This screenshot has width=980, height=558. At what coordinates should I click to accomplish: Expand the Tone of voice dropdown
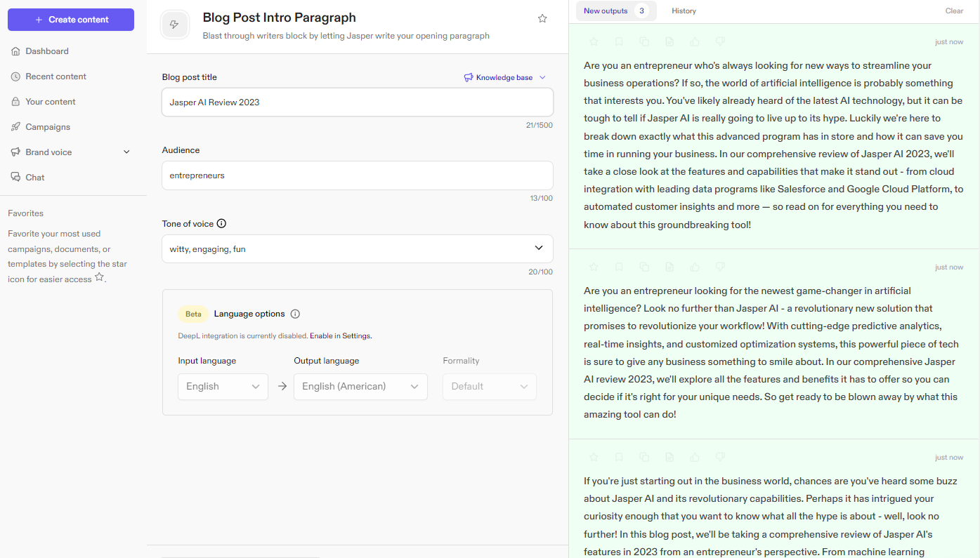pos(539,248)
